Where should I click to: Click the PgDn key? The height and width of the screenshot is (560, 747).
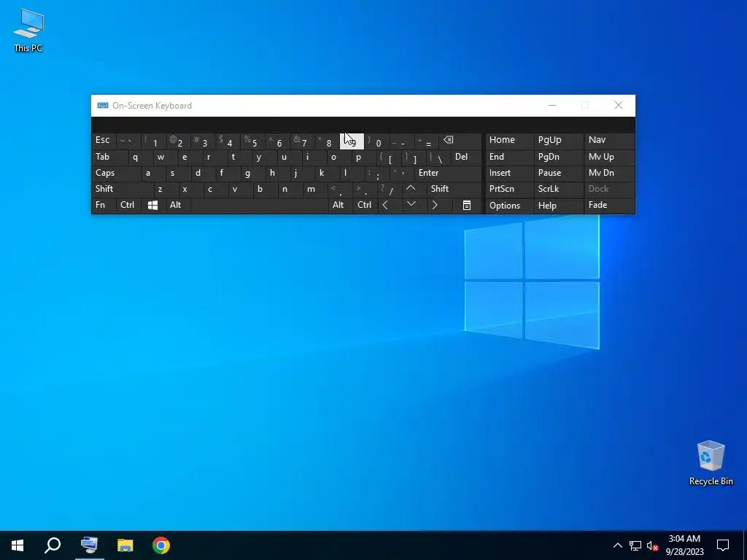(559, 157)
